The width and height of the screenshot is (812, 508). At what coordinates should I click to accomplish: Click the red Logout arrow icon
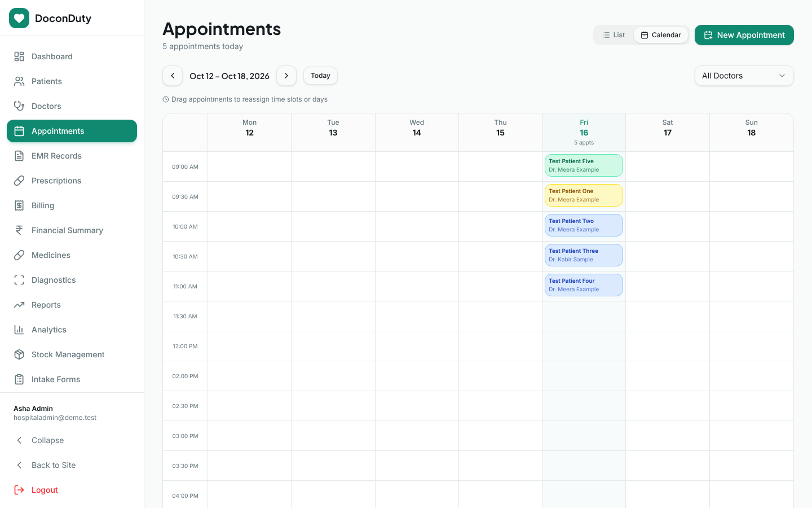click(19, 490)
